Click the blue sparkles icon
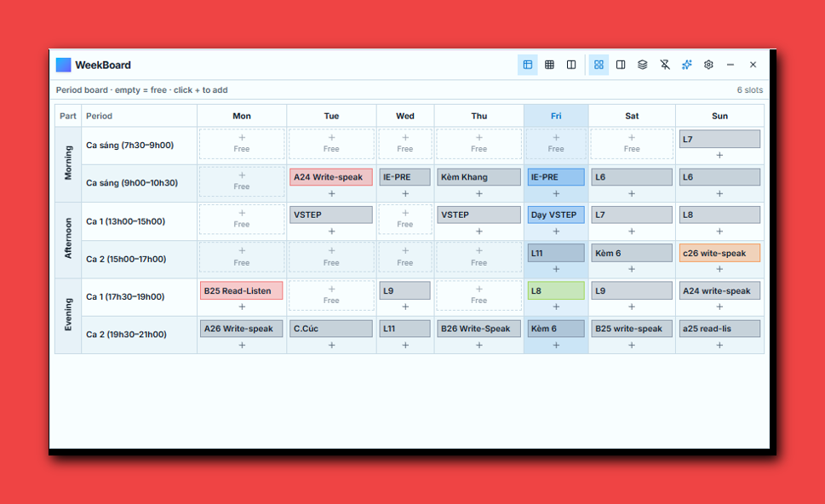Screen dimensions: 825x504 click(686, 65)
